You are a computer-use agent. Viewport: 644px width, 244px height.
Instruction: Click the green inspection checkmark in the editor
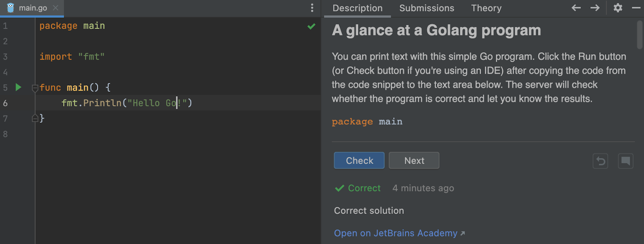311,27
